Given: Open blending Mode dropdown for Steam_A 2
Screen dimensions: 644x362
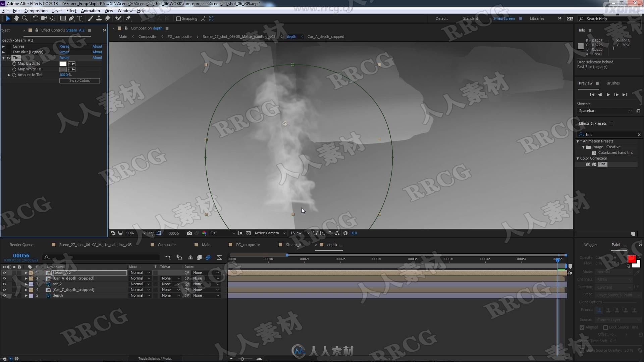Looking at the screenshot, I should pos(140,273).
